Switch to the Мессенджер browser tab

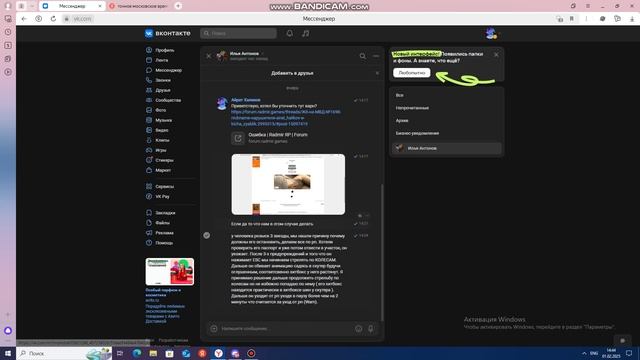(x=72, y=6)
